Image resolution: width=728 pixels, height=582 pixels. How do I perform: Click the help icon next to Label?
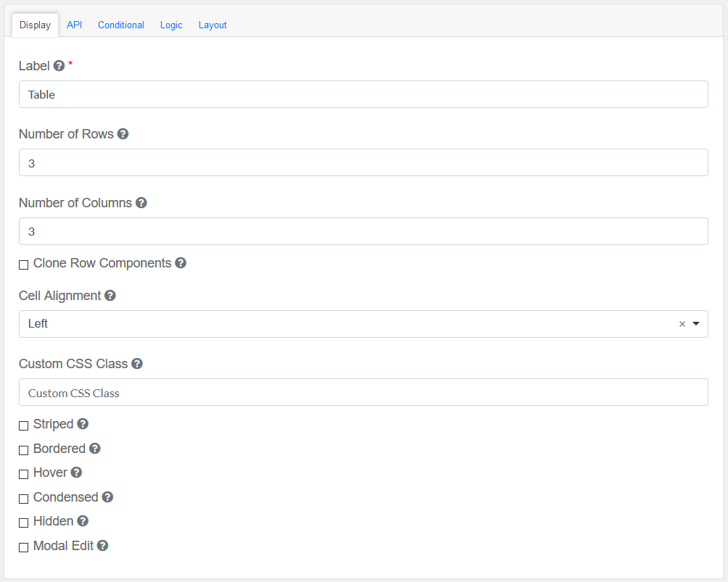click(x=59, y=66)
